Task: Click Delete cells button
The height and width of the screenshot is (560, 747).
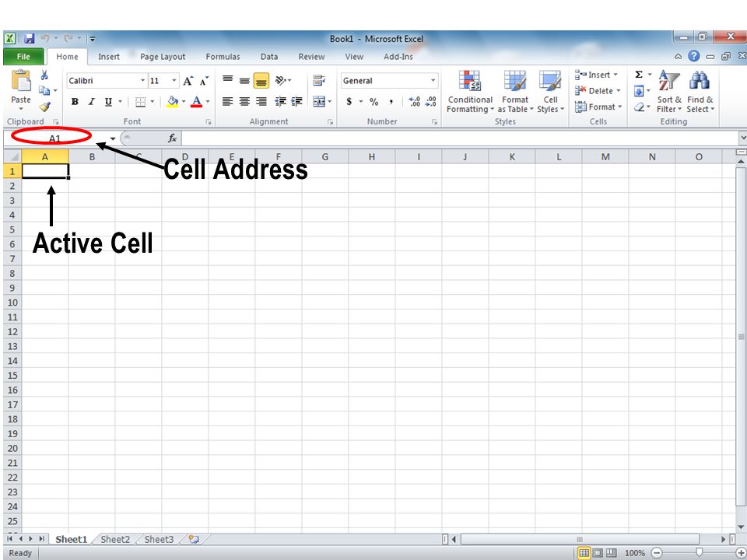Action: [598, 90]
